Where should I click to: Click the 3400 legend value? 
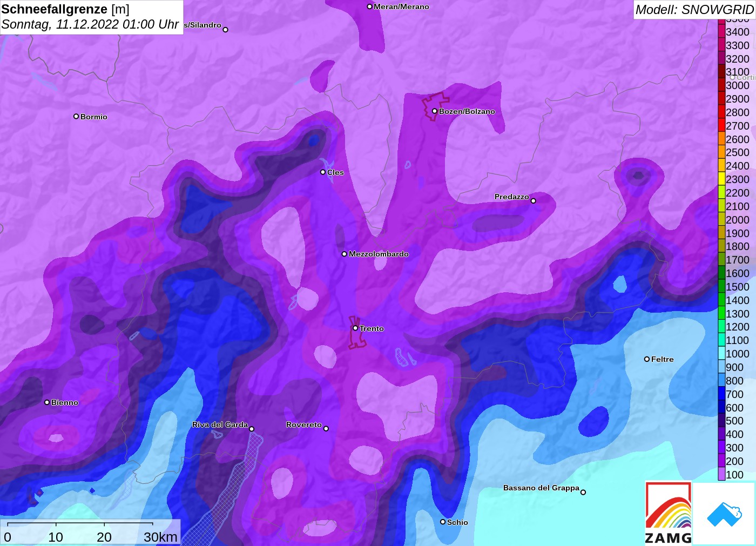(x=738, y=32)
